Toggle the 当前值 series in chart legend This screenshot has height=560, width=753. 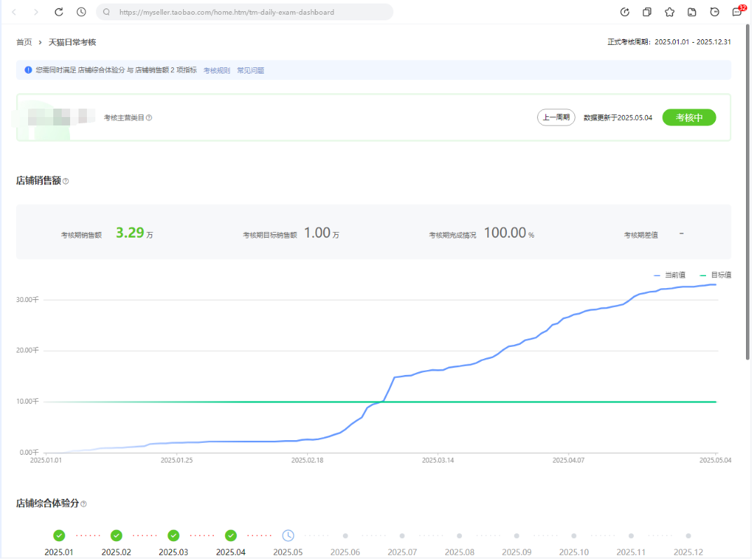click(670, 275)
